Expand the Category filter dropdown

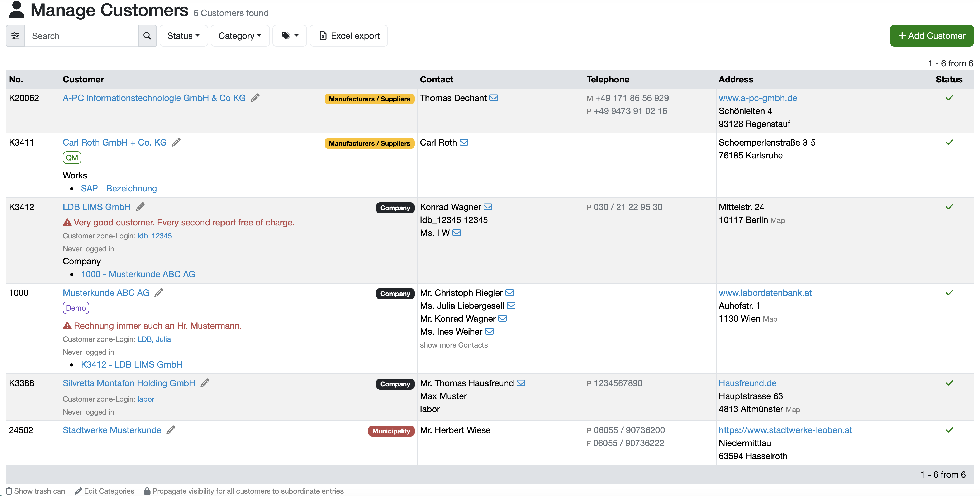pos(240,36)
